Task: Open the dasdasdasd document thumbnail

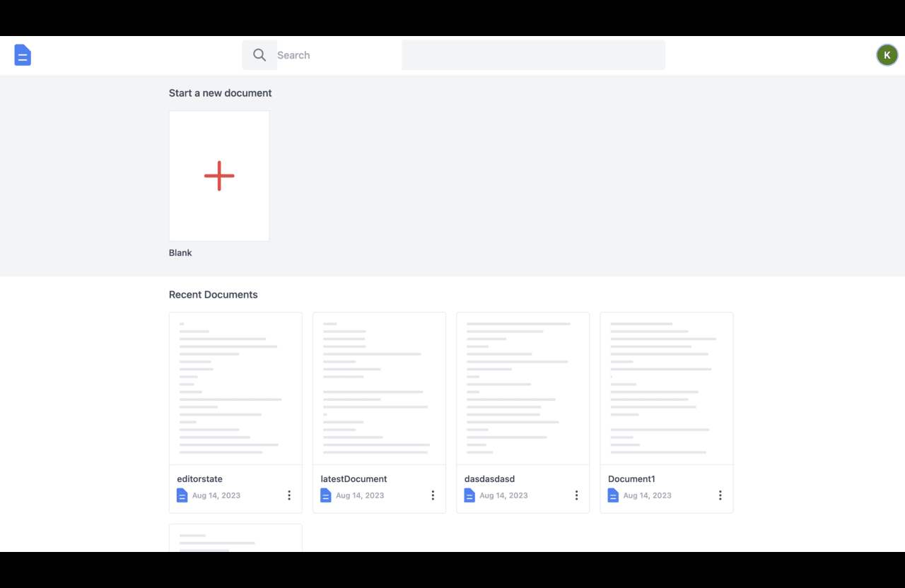Action: click(x=522, y=389)
